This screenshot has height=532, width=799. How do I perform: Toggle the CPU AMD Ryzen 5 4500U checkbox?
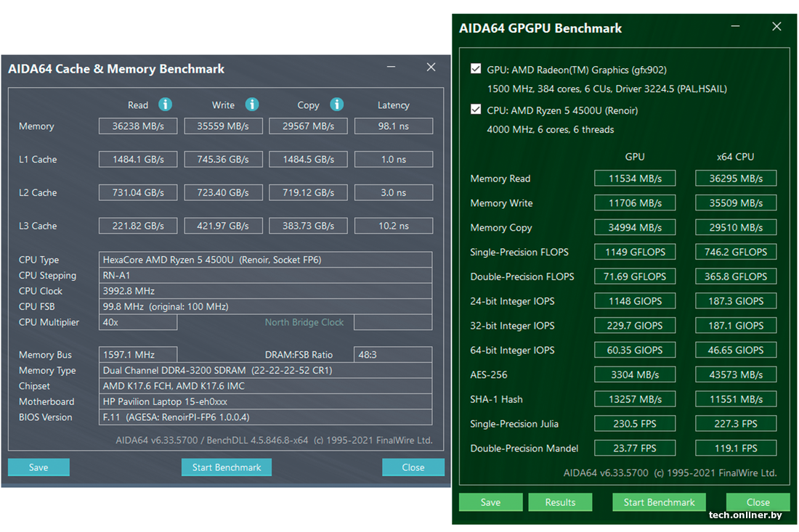[x=476, y=110]
